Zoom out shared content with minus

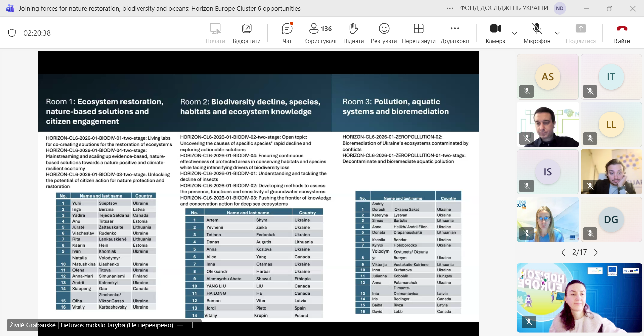coord(180,325)
